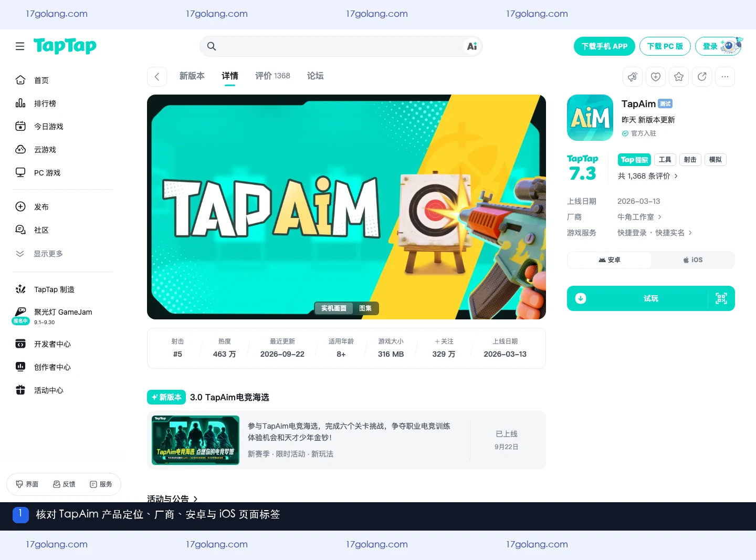This screenshot has width=756, height=560.
Task: Click the search magnifier icon
Action: tap(212, 46)
